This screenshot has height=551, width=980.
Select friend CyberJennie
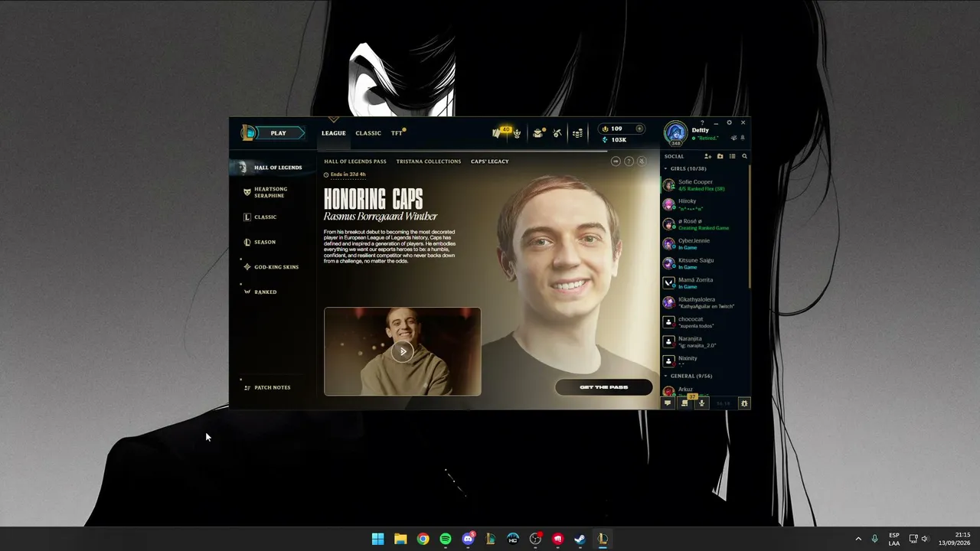(x=705, y=244)
